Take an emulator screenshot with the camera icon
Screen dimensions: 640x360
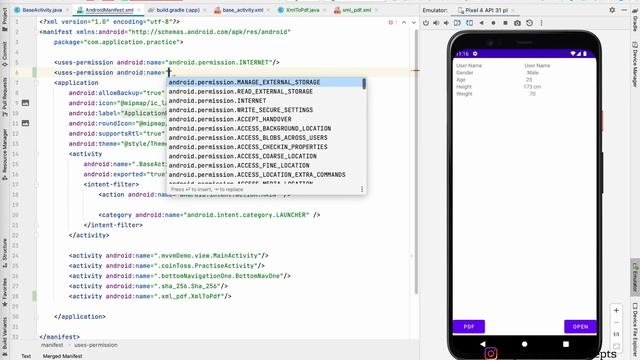pos(517,23)
